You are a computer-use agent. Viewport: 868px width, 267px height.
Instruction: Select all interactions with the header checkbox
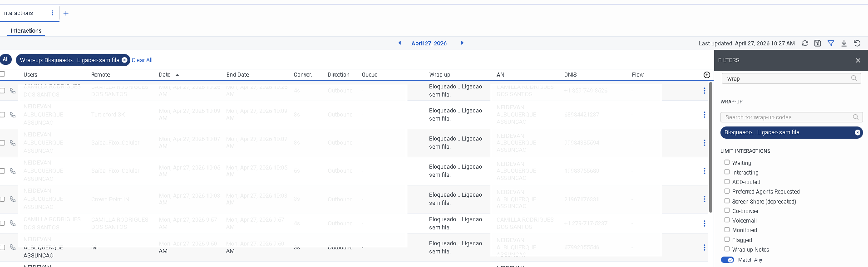tap(2, 74)
